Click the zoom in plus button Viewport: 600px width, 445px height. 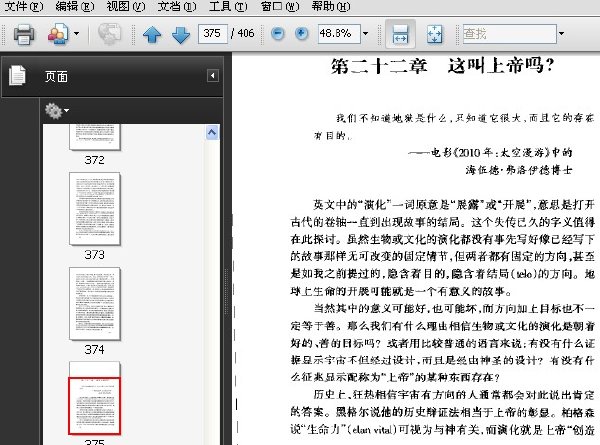[299, 34]
